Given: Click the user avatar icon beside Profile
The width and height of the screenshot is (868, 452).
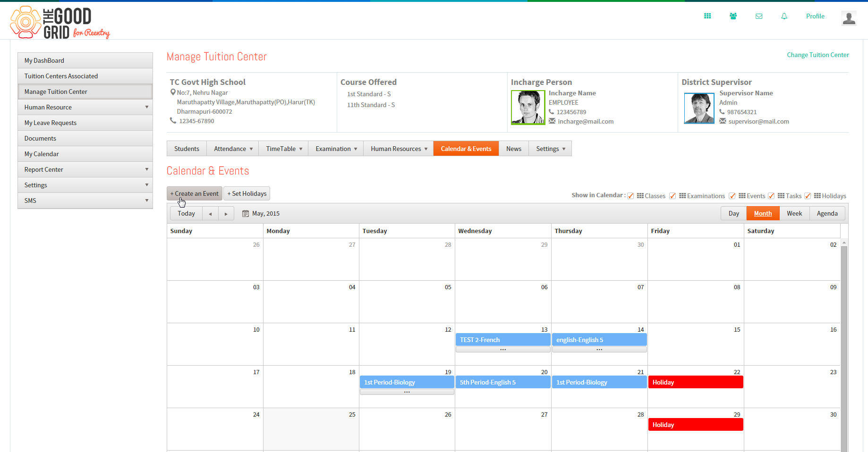Looking at the screenshot, I should [849, 18].
